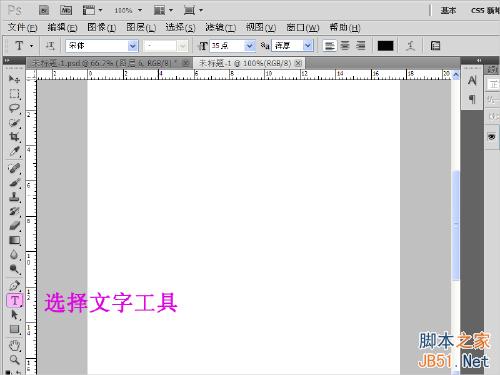Select the Clone Stamp tool
500x375 pixels.
14,197
